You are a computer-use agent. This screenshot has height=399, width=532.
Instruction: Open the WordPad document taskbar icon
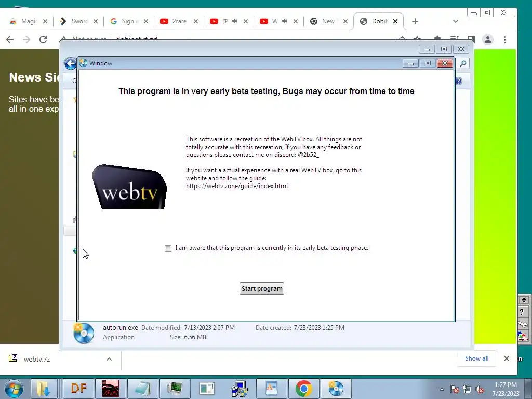click(x=271, y=389)
